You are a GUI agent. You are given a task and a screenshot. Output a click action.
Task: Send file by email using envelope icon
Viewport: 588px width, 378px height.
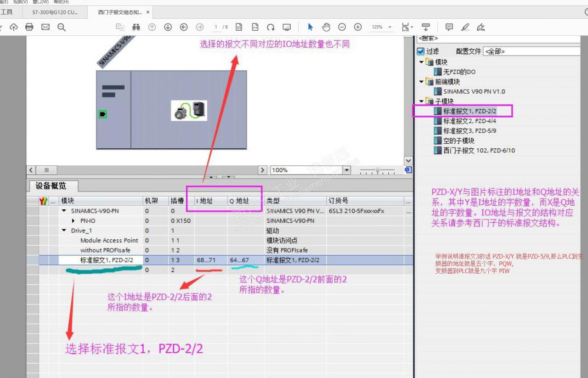tap(45, 27)
